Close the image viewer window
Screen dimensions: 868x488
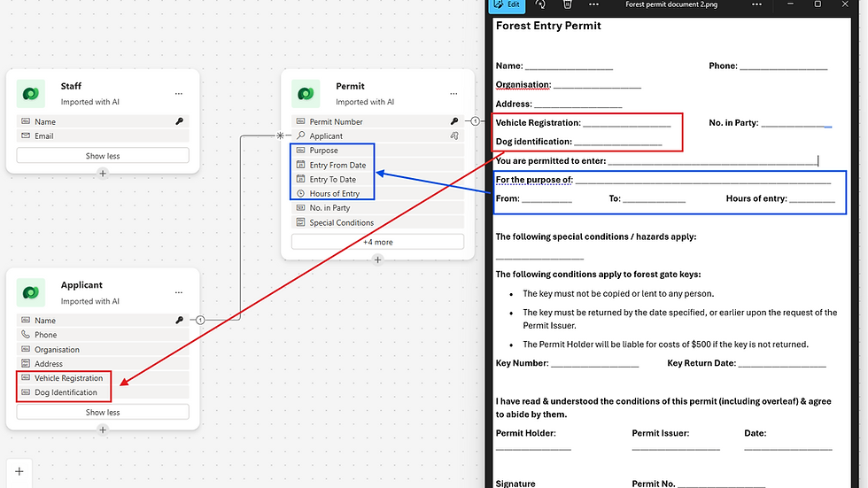click(x=845, y=4)
